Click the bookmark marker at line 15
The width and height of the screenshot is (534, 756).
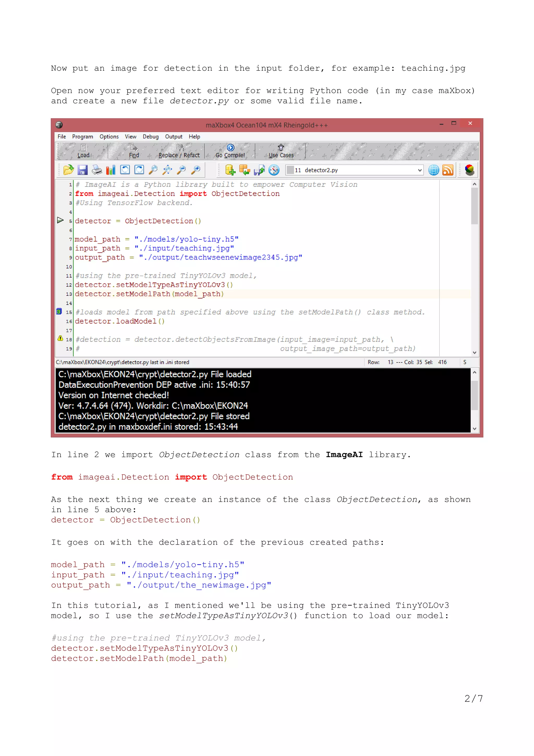point(59,311)
